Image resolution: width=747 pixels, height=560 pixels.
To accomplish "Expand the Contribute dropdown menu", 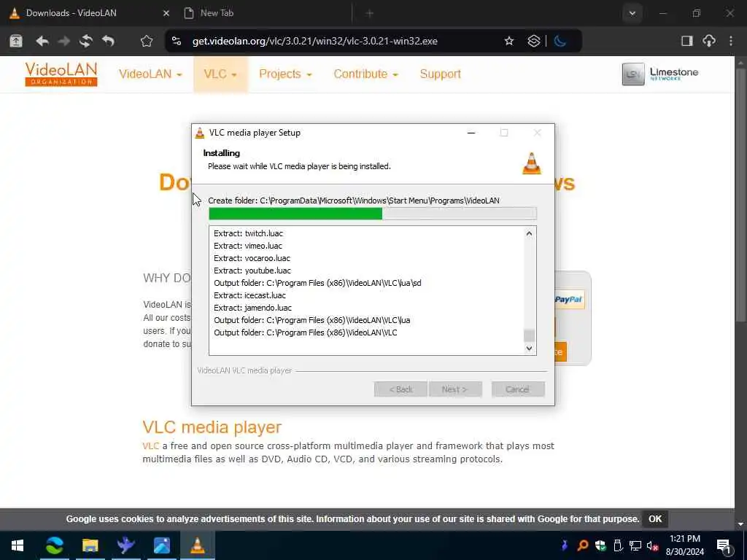I will coord(365,74).
